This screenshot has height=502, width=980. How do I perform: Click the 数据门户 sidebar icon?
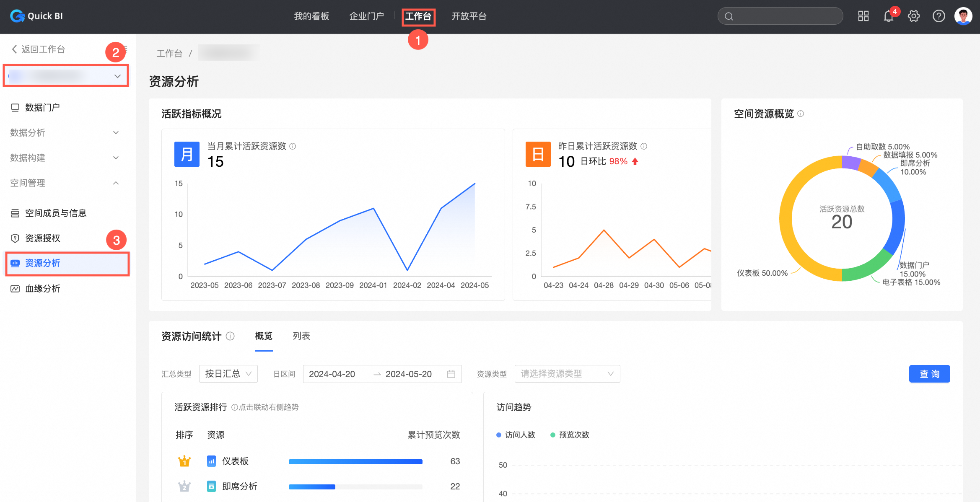[15, 108]
